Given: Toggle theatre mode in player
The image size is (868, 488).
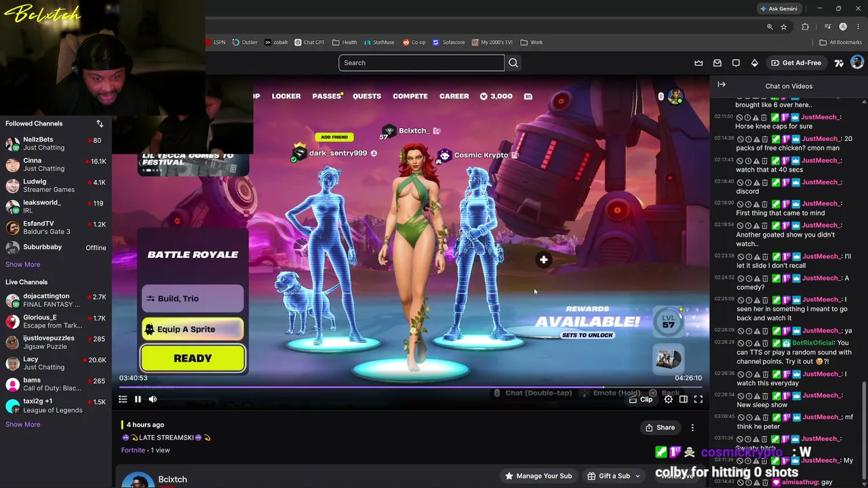Looking at the screenshot, I should pos(684,399).
